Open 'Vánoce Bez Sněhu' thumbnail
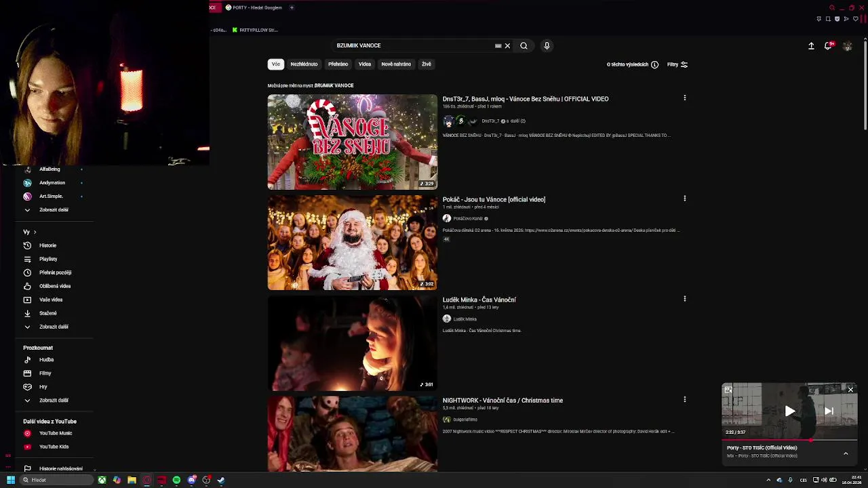Image resolution: width=868 pixels, height=488 pixels. click(353, 142)
